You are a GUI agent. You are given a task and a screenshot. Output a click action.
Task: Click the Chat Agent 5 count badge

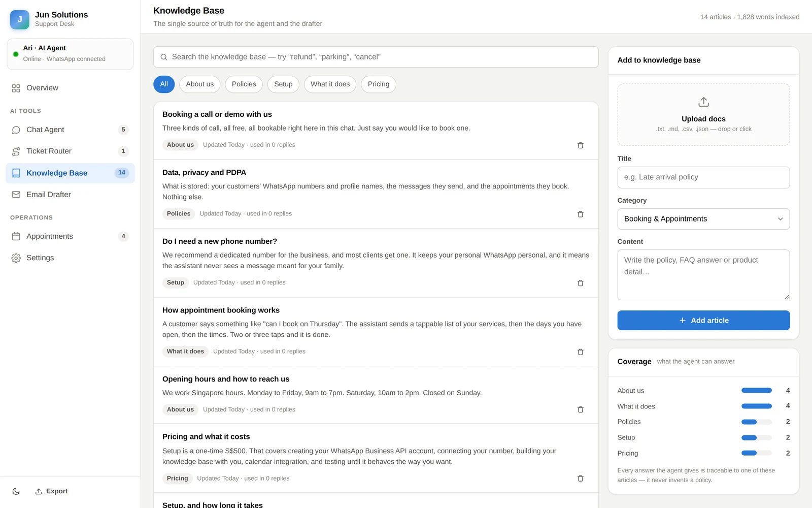click(x=123, y=130)
